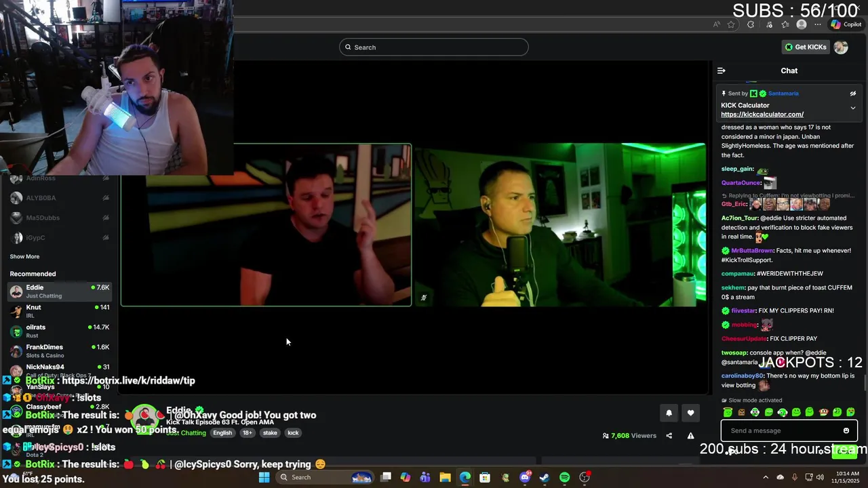Image resolution: width=868 pixels, height=488 pixels.
Task: Share the stream via share icon
Action: (669, 436)
